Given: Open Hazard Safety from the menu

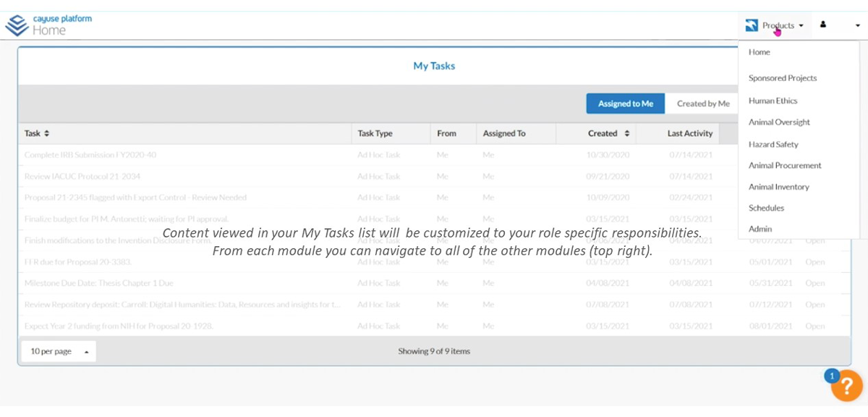Looking at the screenshot, I should pyautogui.click(x=773, y=144).
